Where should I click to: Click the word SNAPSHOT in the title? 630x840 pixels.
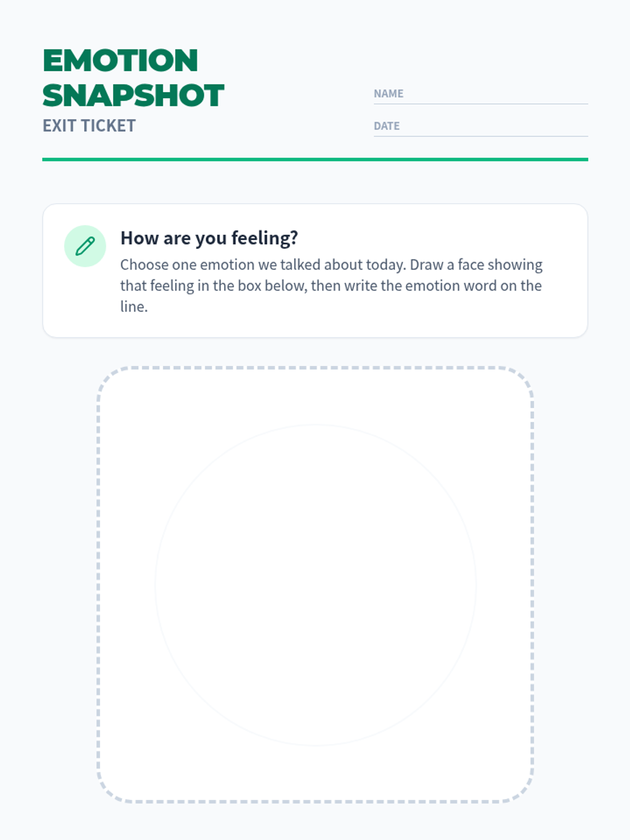(133, 96)
